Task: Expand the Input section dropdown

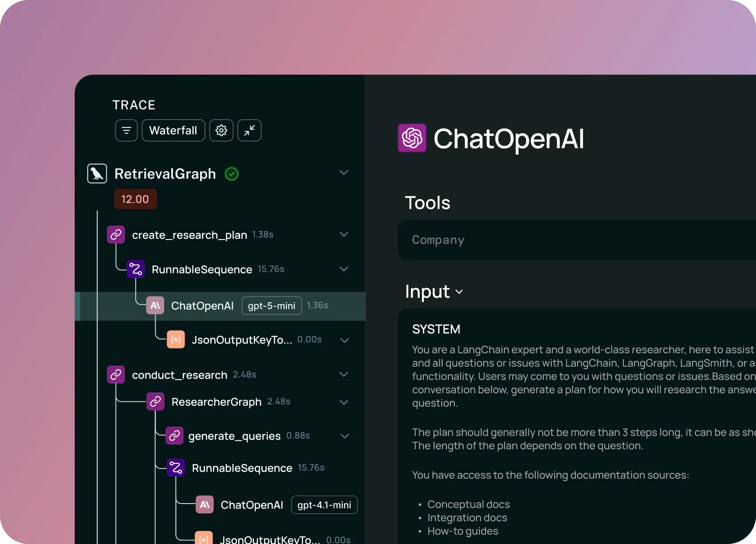Action: (x=459, y=292)
